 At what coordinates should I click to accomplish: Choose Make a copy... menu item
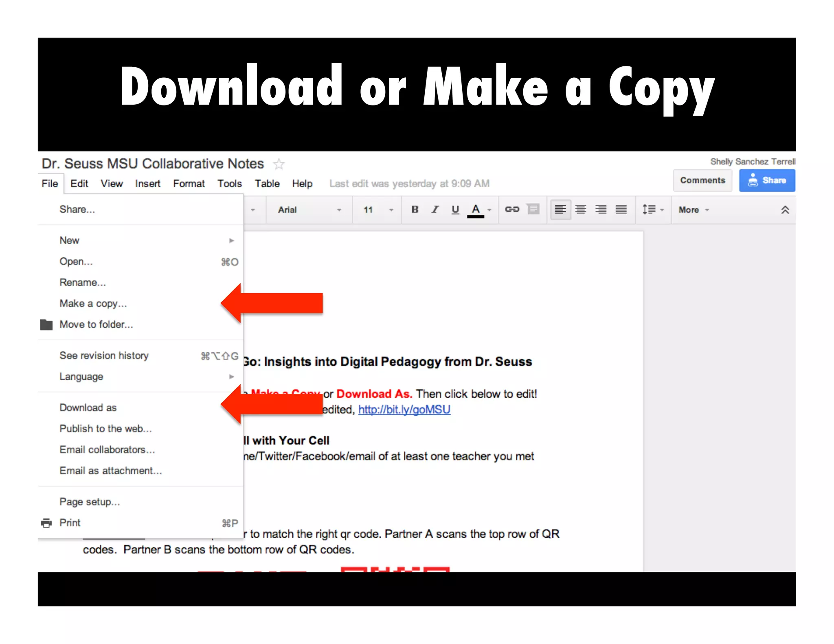140,304
